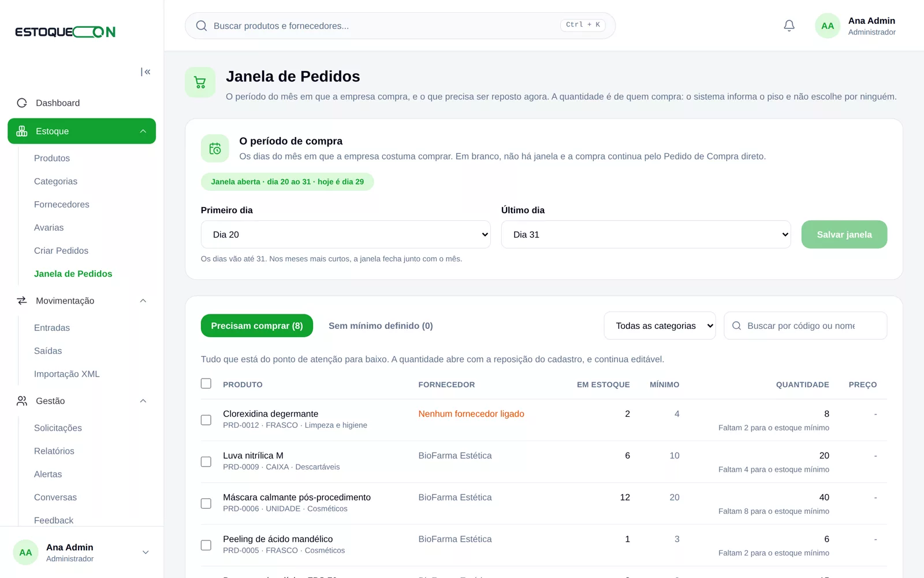Click Nenhum fornecedor ligado text
Viewport: 924px width, 578px height.
pos(471,414)
